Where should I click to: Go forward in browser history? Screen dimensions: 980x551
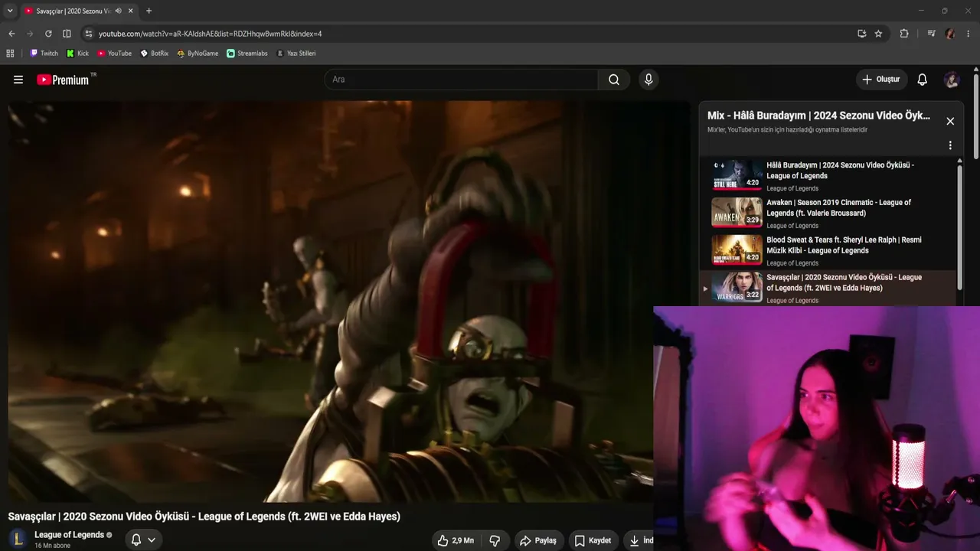[x=30, y=34]
